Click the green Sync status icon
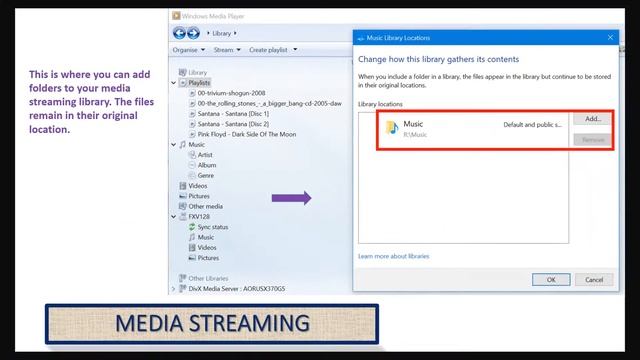This screenshot has width=640, height=360. pyautogui.click(x=192, y=227)
